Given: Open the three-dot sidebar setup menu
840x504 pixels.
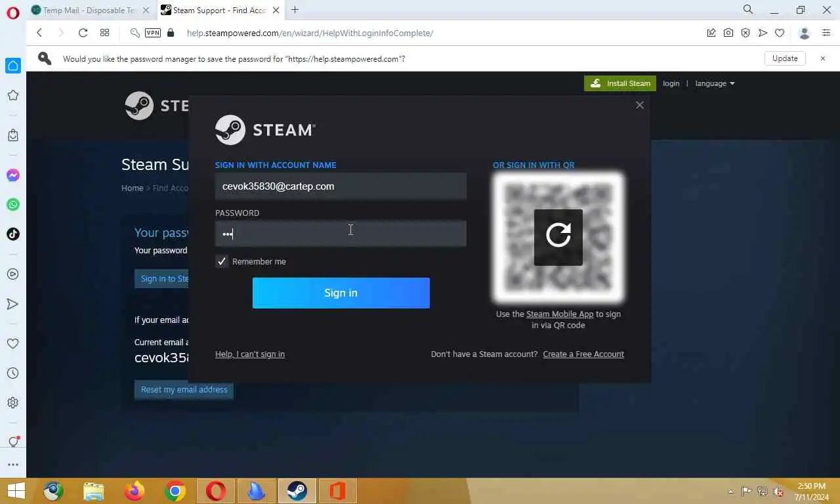Looking at the screenshot, I should pyautogui.click(x=13, y=465).
